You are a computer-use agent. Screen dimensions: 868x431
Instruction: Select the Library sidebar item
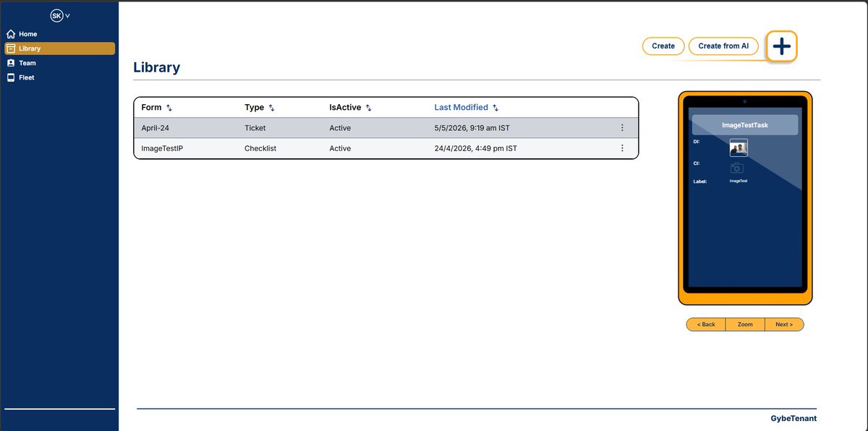[59, 48]
